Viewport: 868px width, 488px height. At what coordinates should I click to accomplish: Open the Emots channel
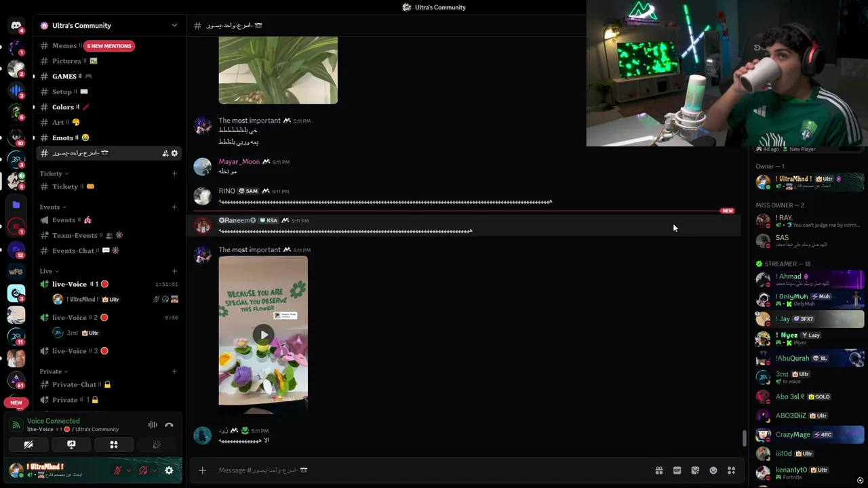(109, 138)
